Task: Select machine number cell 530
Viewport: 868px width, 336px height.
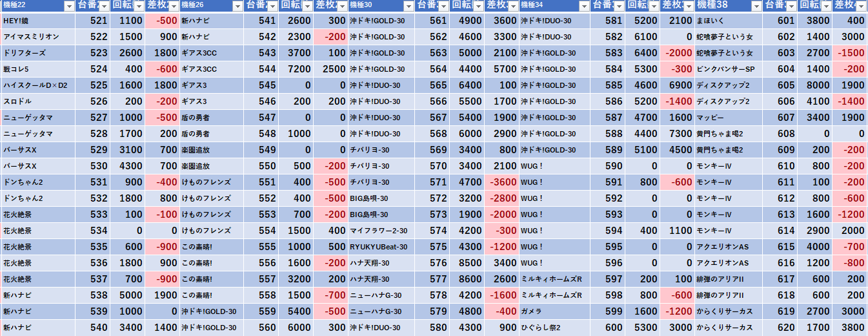Action: (x=93, y=166)
